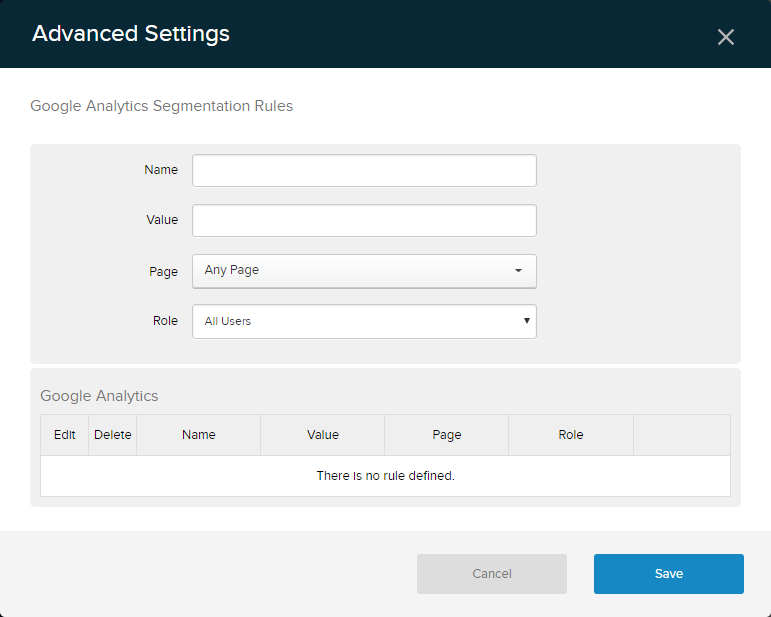This screenshot has height=617, width=771.
Task: Select the Delete column header
Action: click(x=113, y=435)
